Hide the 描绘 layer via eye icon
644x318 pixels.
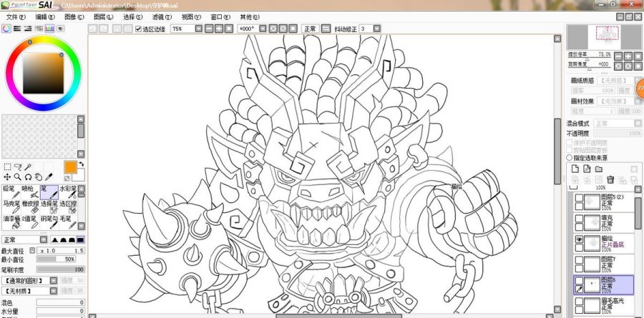[579, 239]
